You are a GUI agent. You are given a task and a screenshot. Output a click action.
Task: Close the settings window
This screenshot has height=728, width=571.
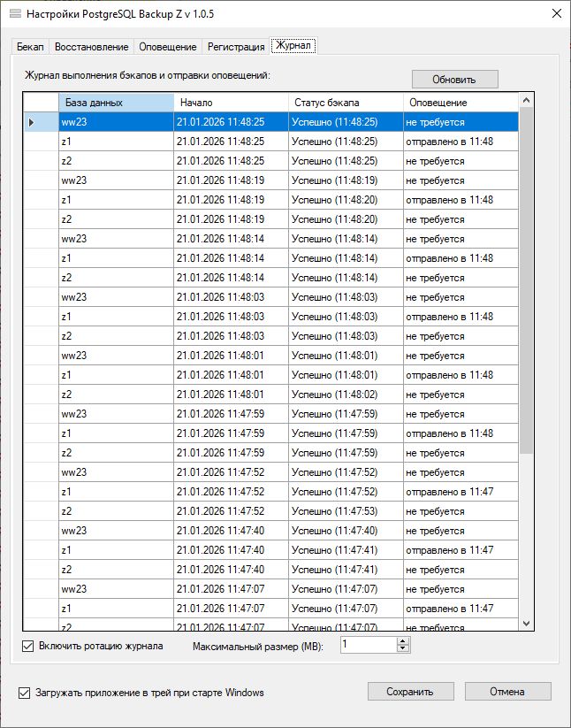(x=557, y=13)
